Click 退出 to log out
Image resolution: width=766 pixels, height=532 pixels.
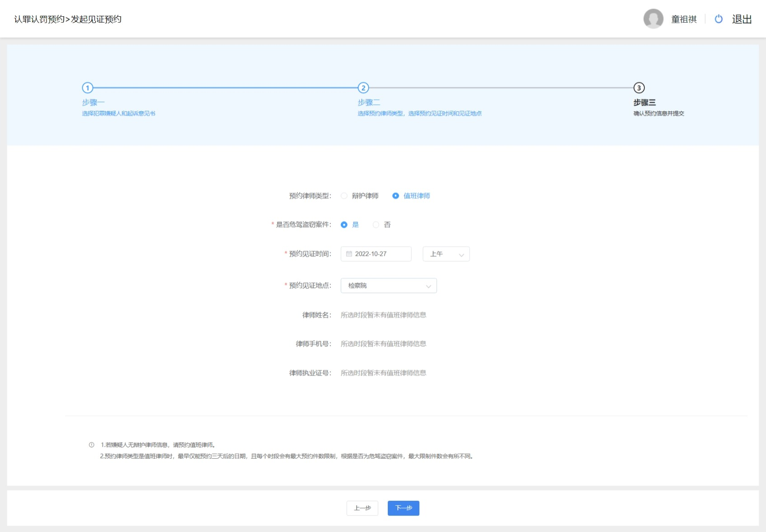(x=742, y=19)
